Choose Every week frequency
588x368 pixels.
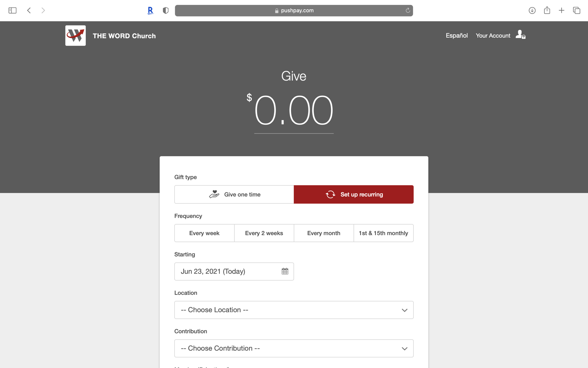[204, 233]
